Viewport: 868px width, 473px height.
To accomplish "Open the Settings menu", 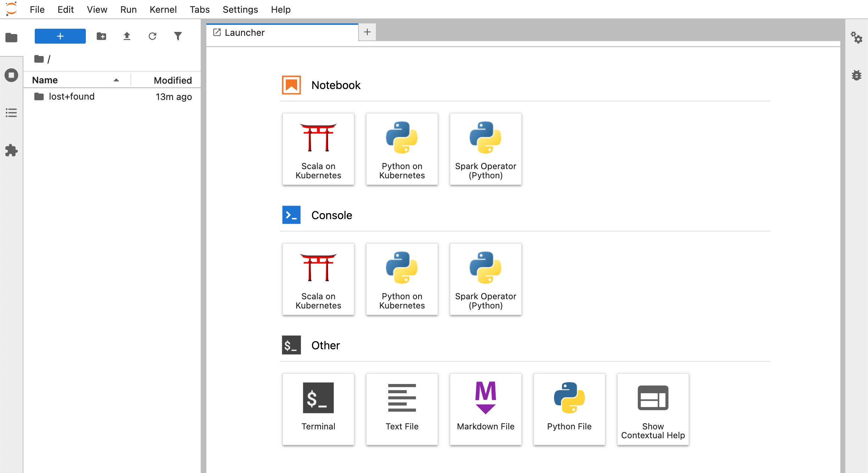I will 240,10.
